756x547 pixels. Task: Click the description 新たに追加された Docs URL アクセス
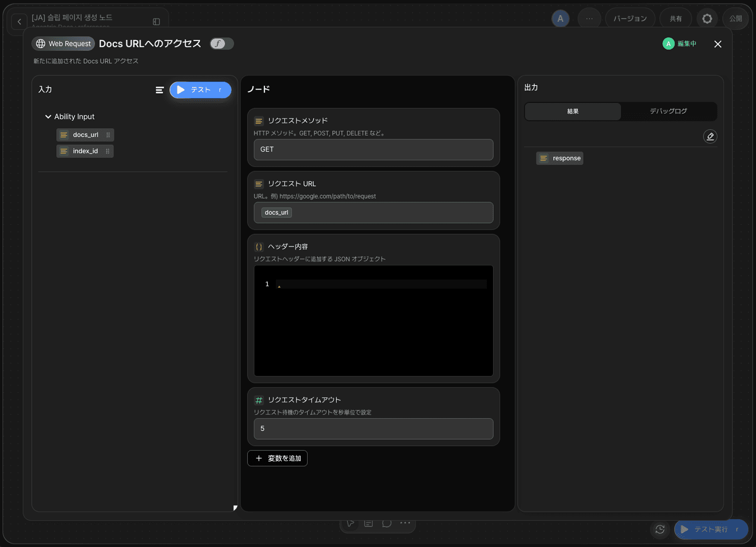pyautogui.click(x=86, y=61)
